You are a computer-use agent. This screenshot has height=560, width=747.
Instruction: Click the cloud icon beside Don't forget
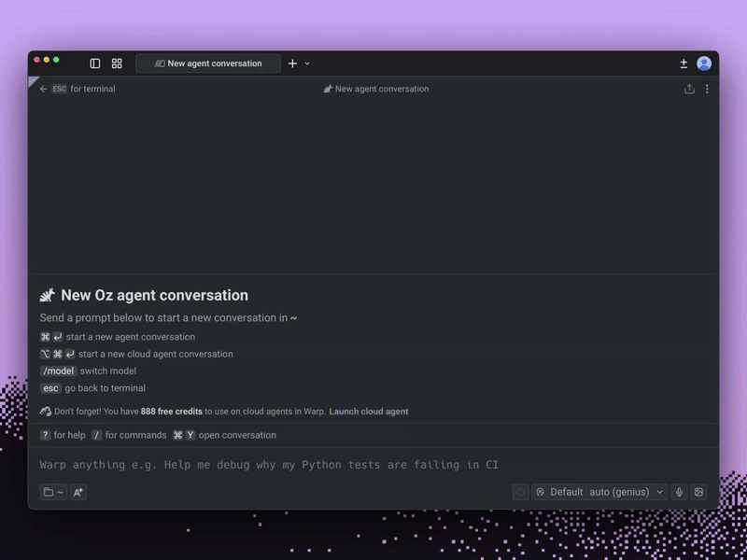(x=46, y=412)
